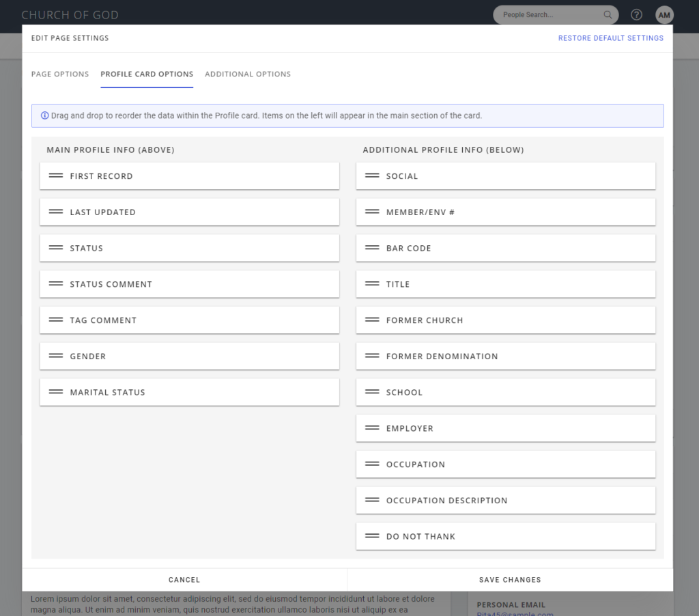This screenshot has width=699, height=616.
Task: Click the Additional Profile Info (Below) heading
Action: [x=443, y=150]
